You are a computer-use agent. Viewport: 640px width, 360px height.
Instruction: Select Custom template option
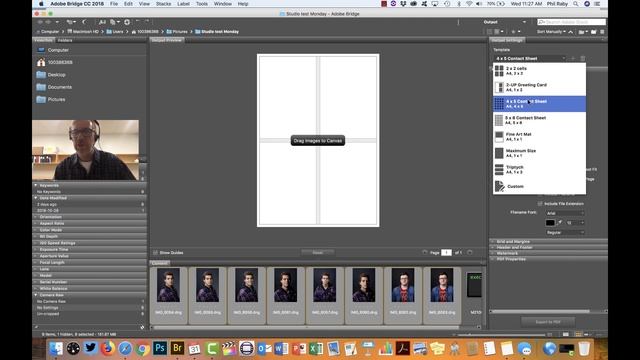[x=539, y=186]
